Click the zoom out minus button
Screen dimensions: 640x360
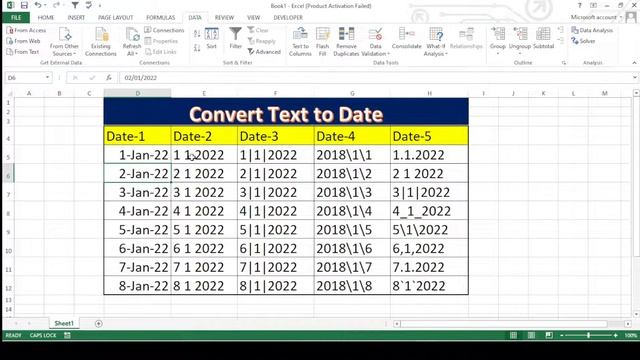pos(562,335)
